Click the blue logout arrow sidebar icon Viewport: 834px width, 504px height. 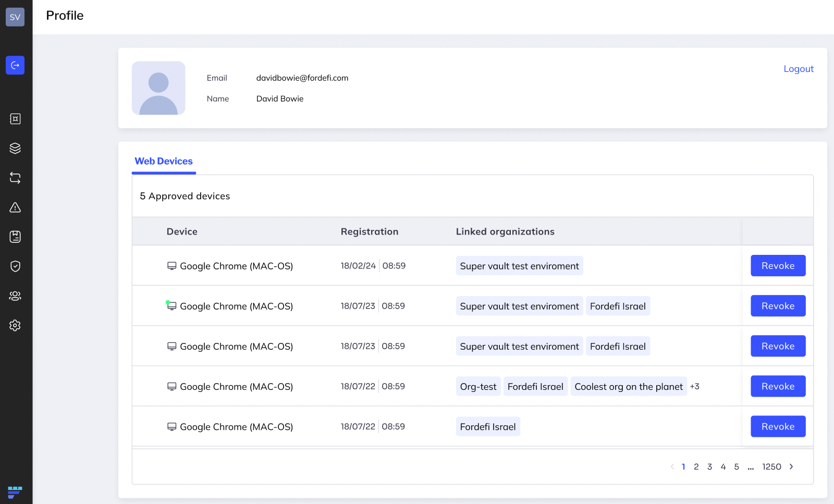pyautogui.click(x=15, y=65)
